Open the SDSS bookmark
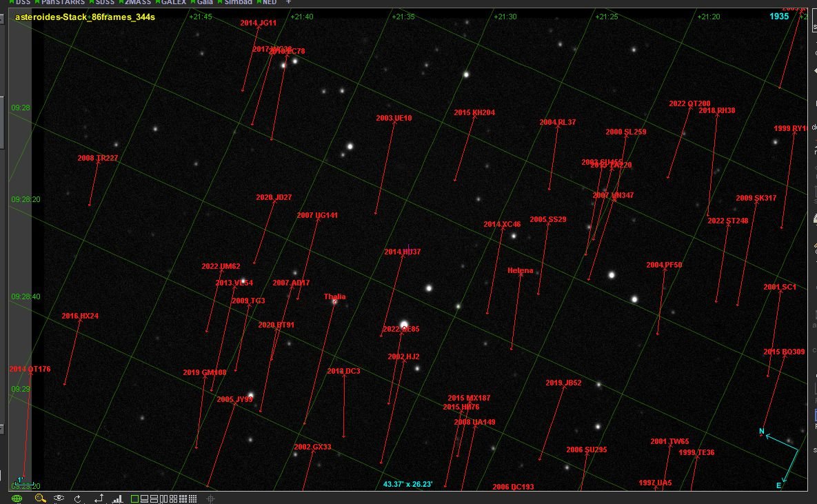 click(102, 2)
